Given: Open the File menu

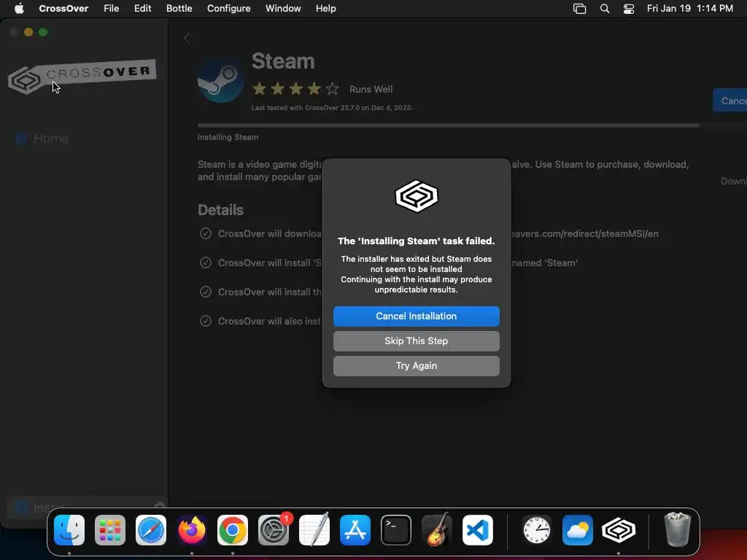Looking at the screenshot, I should pos(111,8).
